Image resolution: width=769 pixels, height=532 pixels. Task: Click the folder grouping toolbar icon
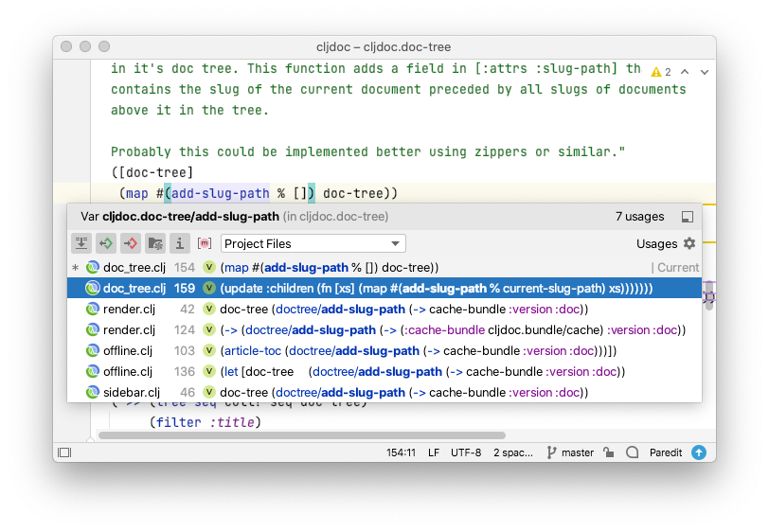pos(155,243)
